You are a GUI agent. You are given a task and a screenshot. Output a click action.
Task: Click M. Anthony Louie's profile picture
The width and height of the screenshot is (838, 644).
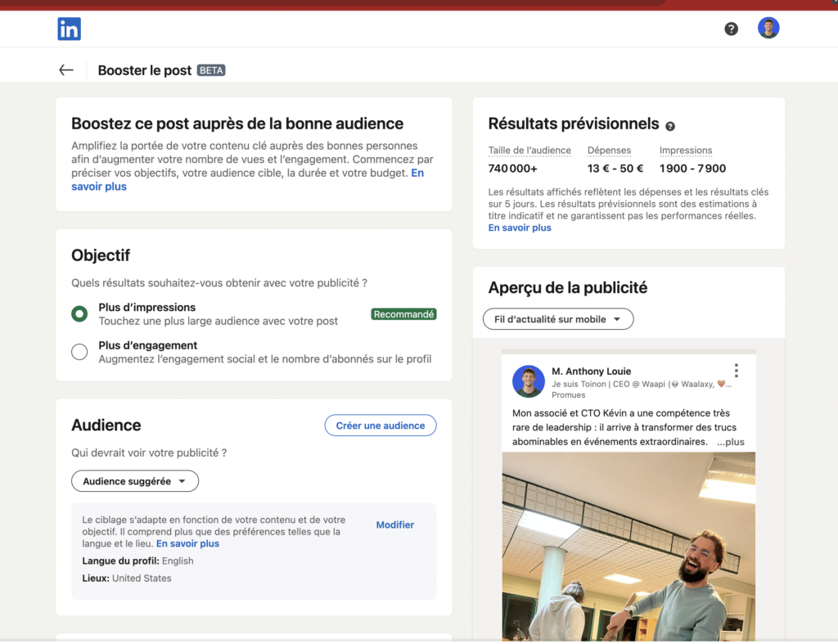tap(528, 381)
